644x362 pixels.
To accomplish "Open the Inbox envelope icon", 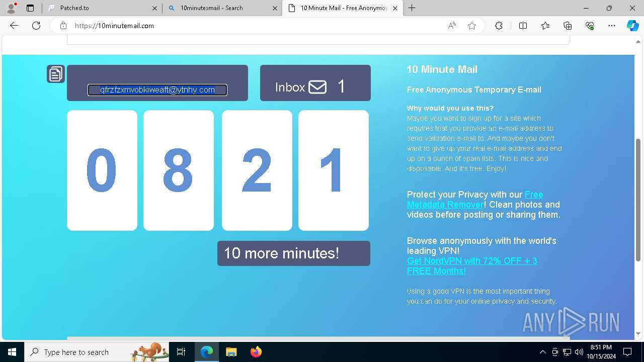I will (317, 87).
